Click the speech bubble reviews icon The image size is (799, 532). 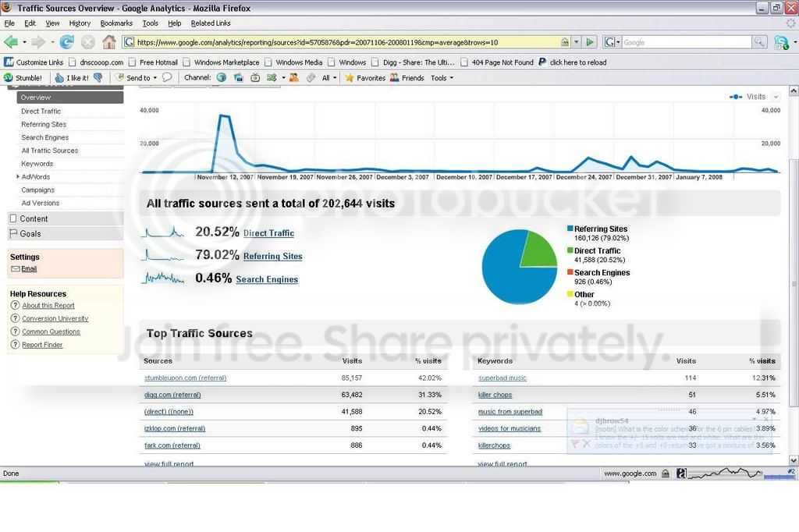pyautogui.click(x=167, y=77)
